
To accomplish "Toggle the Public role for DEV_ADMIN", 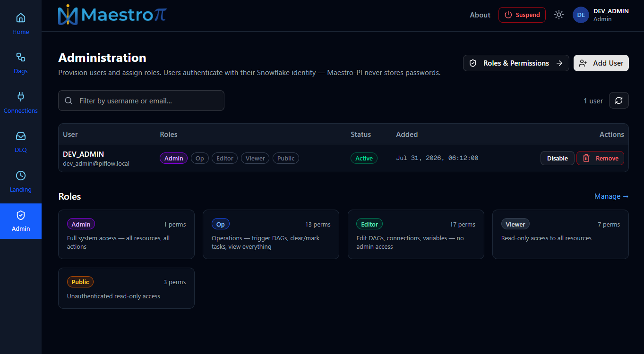I will [286, 158].
